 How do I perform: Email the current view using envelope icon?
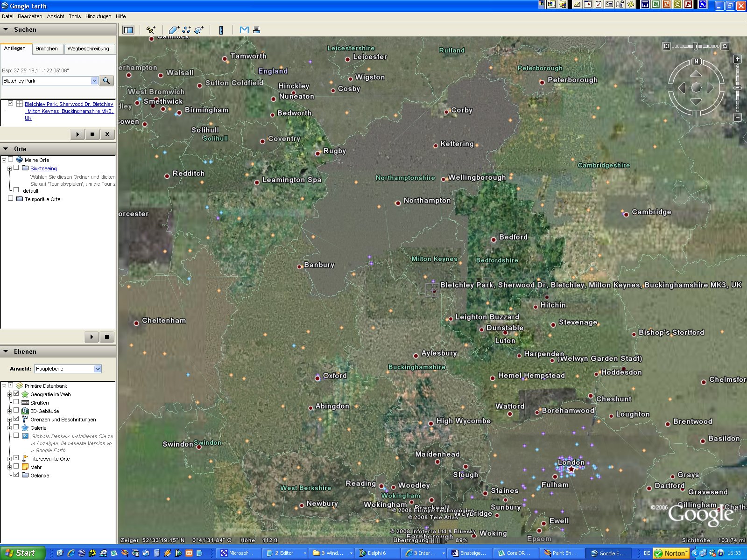pyautogui.click(x=244, y=30)
